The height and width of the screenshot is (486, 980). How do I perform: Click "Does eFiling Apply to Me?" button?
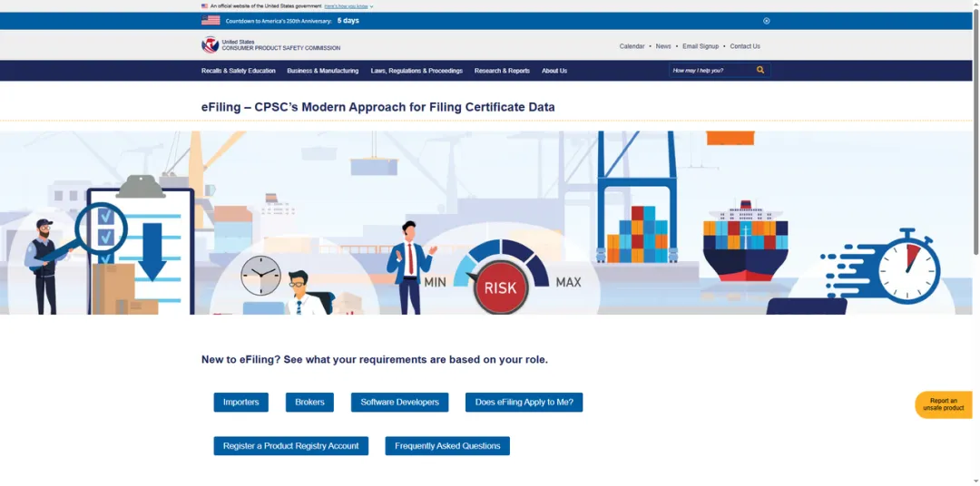point(524,403)
